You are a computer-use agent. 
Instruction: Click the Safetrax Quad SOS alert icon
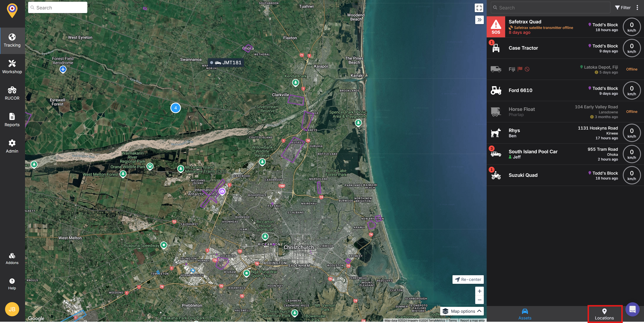pos(496,27)
